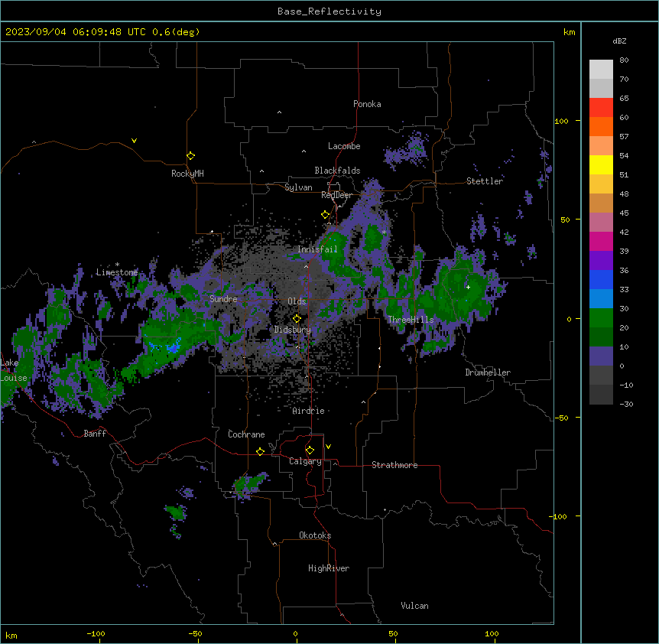The height and width of the screenshot is (644, 659).
Task: Pick the light grey 70-80 dBZ legend swatch
Action: [601, 70]
